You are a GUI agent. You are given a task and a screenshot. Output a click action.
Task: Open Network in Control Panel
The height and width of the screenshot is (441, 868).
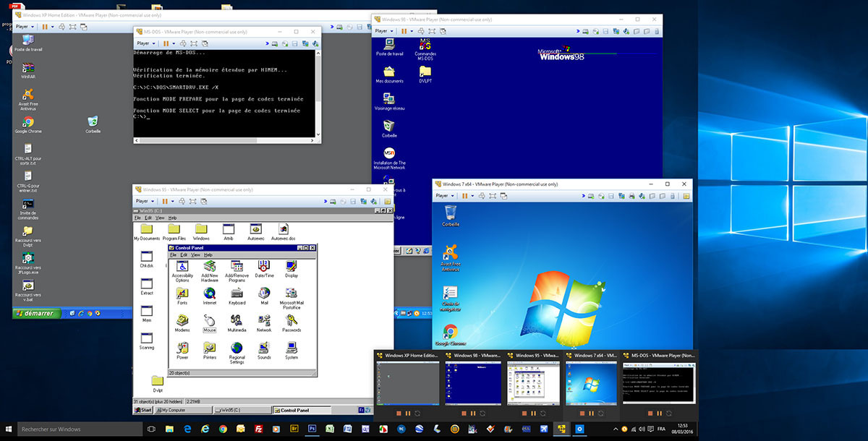[x=265, y=323]
